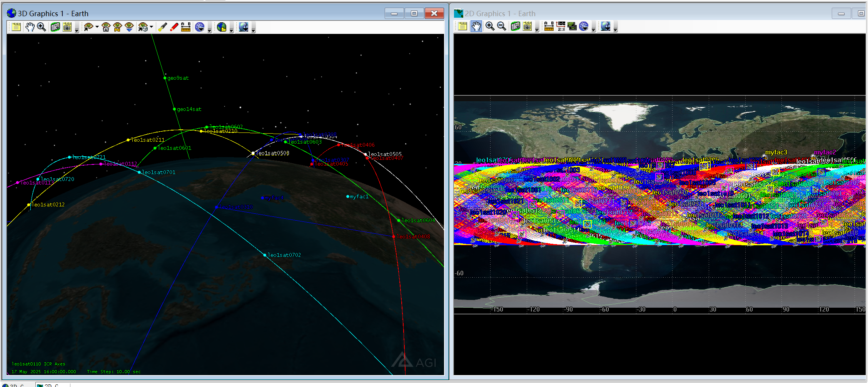Click the Home View eye icon

[106, 27]
